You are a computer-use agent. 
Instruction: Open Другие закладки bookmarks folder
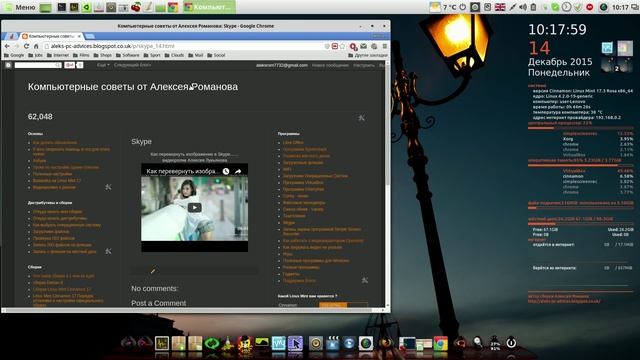tap(368, 55)
